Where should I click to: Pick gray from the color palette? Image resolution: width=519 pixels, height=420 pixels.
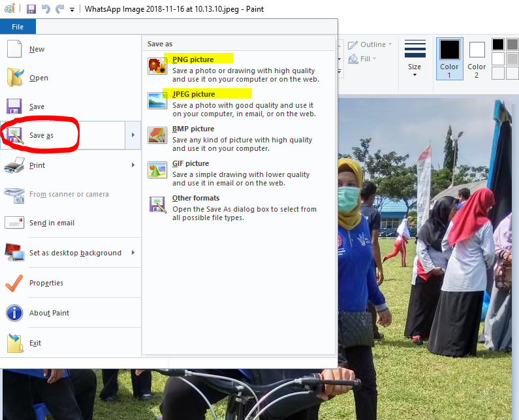512,44
